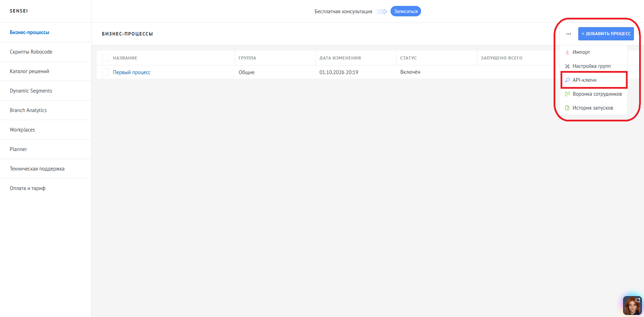Click the Бесплатная консультация text
Viewport: 644px width, 317px height.
pos(343,11)
